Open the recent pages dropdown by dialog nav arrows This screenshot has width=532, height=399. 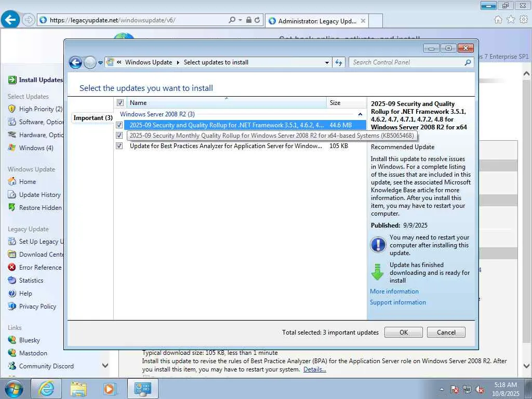(x=100, y=63)
